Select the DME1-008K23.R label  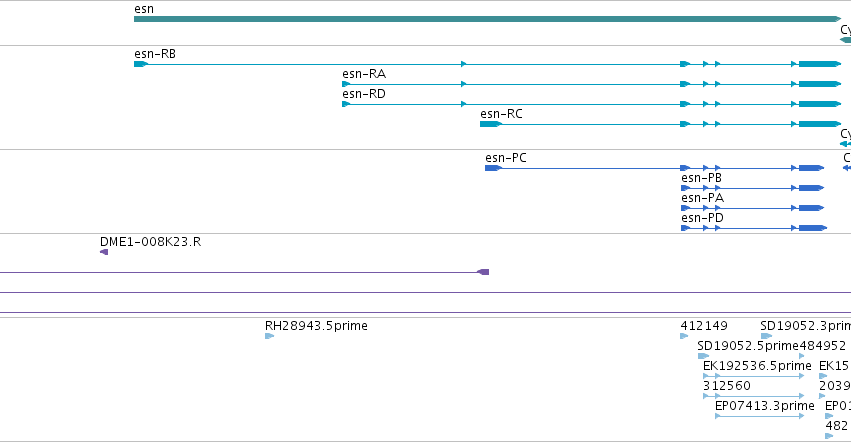(x=150, y=242)
